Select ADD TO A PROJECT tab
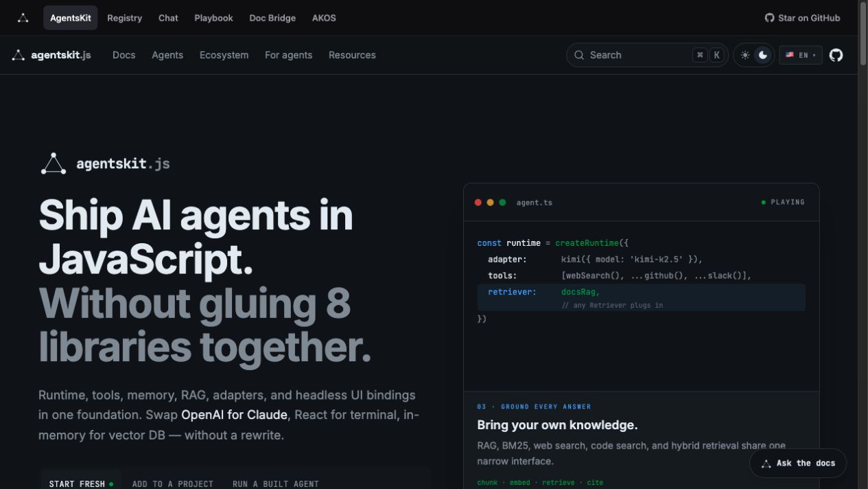 pos(173,484)
